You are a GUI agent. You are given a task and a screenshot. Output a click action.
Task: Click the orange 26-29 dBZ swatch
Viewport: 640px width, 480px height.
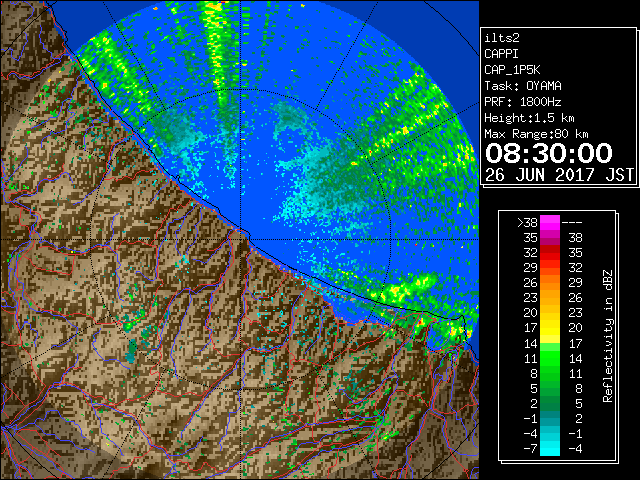550,283
